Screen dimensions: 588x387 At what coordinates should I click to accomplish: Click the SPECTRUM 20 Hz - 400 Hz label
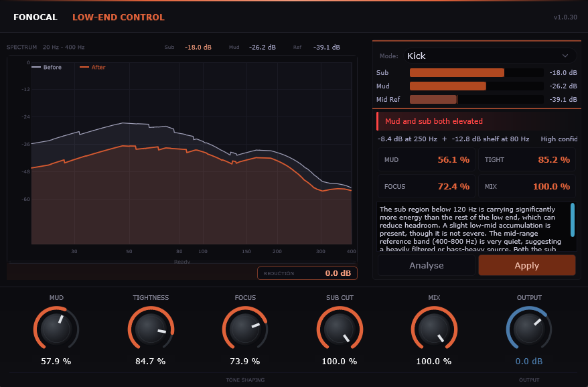pyautogui.click(x=46, y=48)
